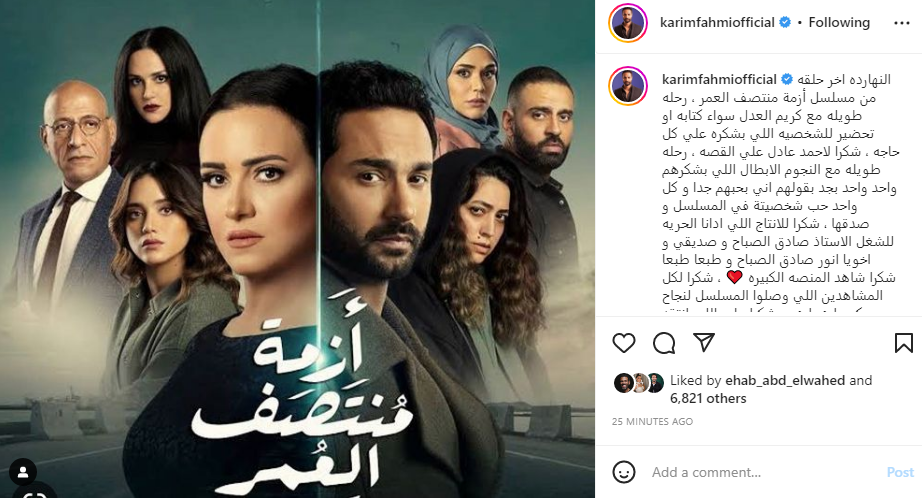Click liker avatars next to Liked by

639,383
